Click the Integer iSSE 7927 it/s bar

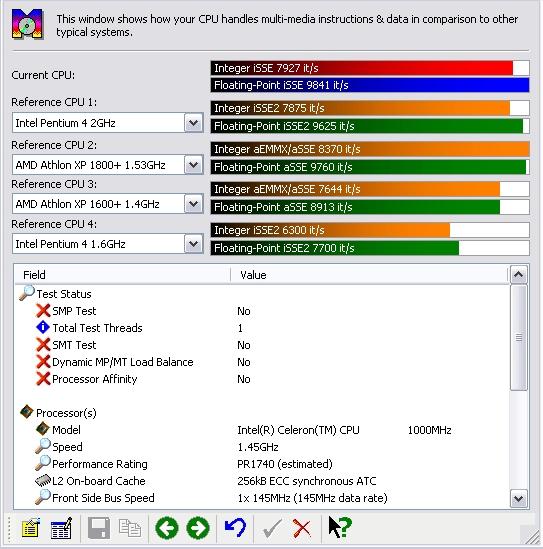[x=370, y=68]
